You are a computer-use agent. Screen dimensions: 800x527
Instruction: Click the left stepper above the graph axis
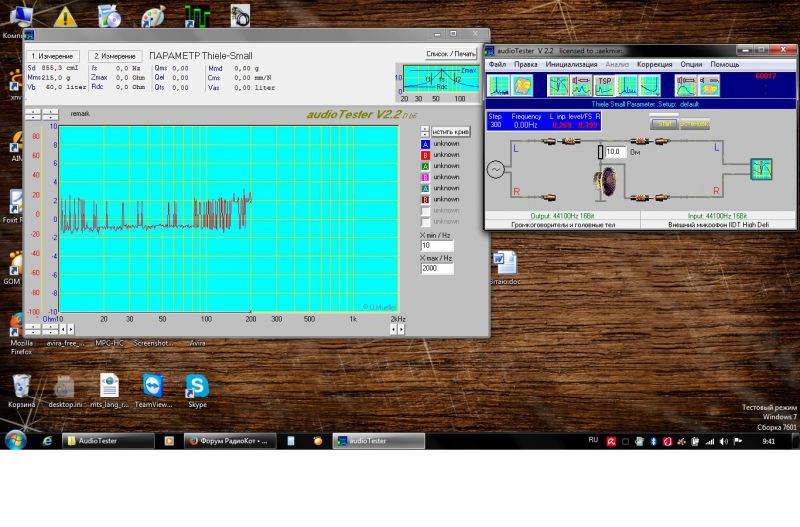pos(33,114)
